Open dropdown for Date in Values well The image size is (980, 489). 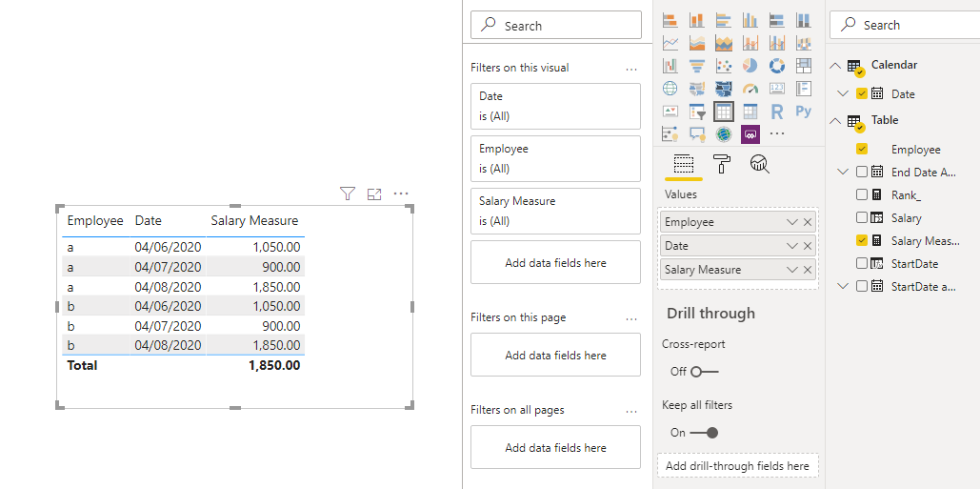coord(791,246)
